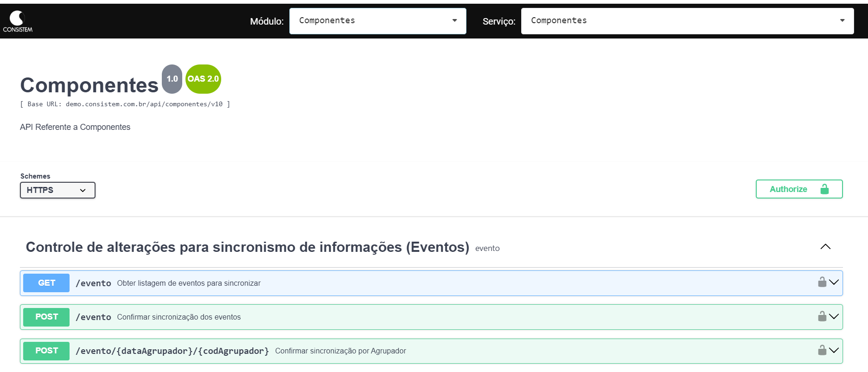
Task: Collapse the Eventos section with the up chevron
Action: pos(825,247)
